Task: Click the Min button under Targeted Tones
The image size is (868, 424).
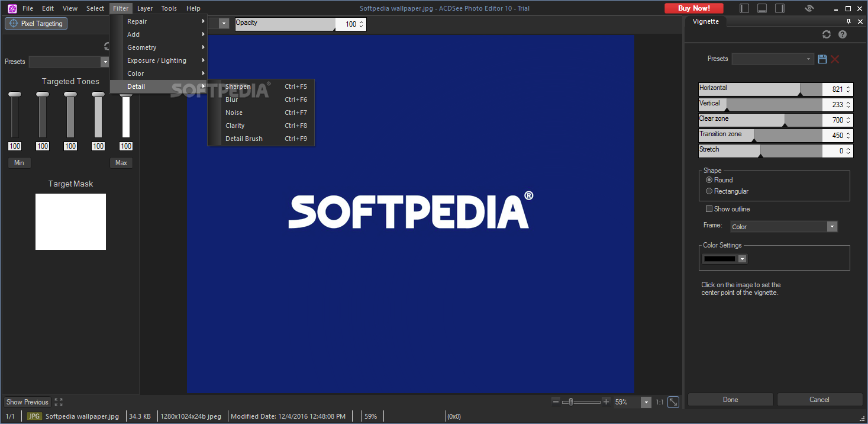Action: coord(19,163)
